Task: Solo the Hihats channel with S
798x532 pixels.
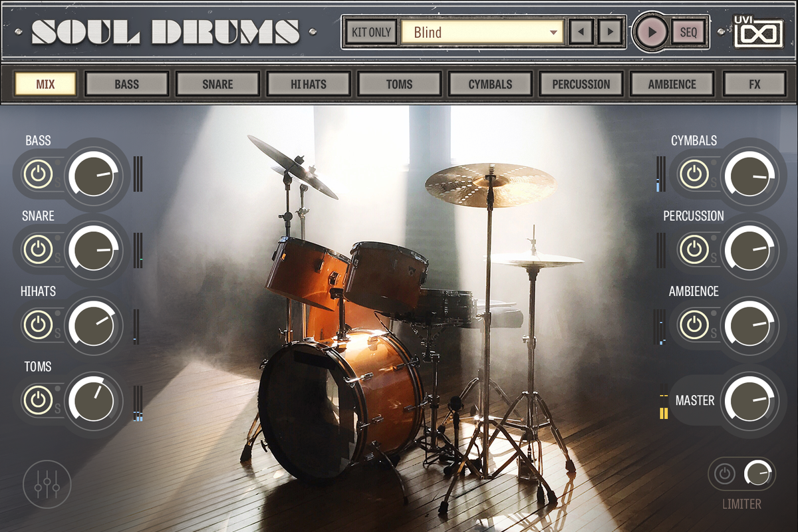Action: (58, 332)
